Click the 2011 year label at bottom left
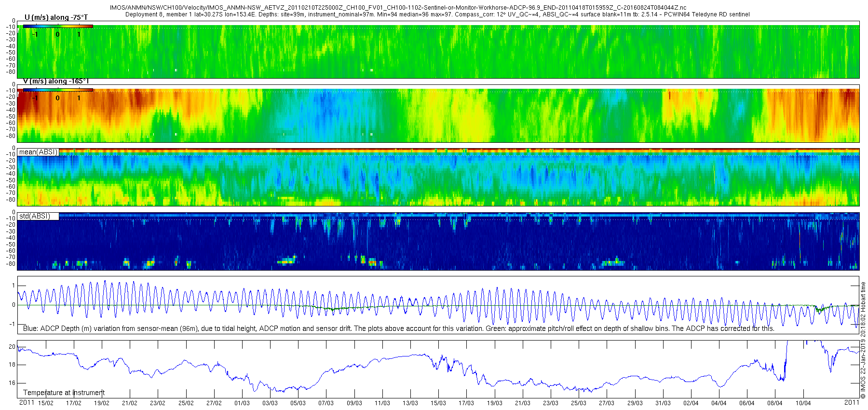Screen dimensions: 868x410 (x=27, y=402)
